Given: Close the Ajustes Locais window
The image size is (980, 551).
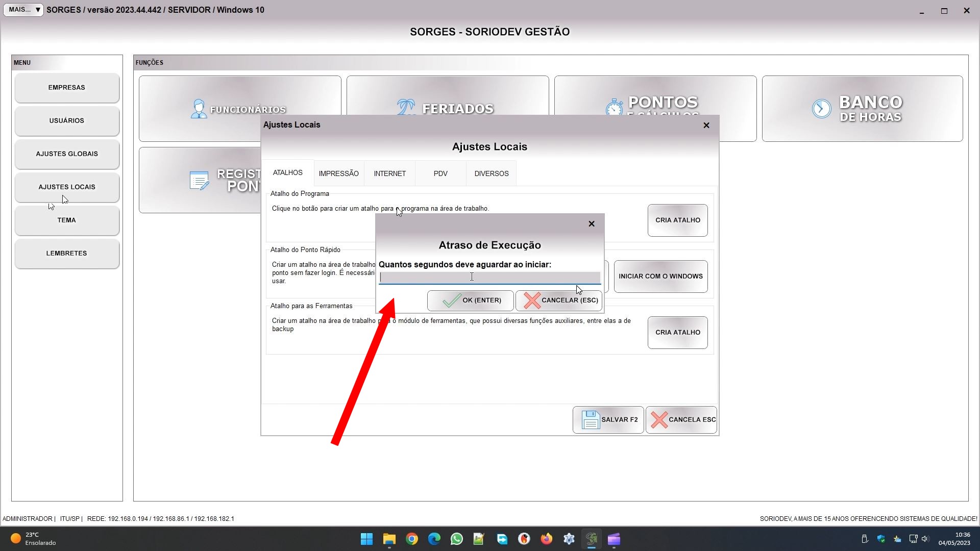Looking at the screenshot, I should (706, 125).
